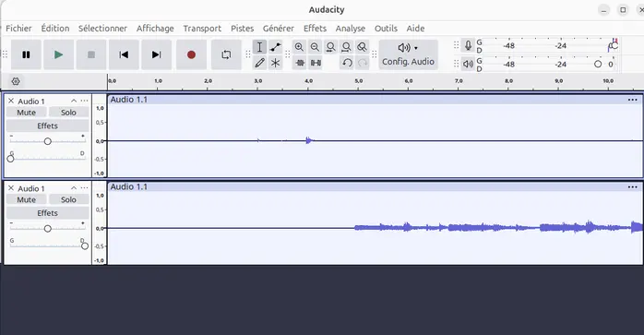
Task: Click the Zoom In magnifier
Action: [x=300, y=47]
